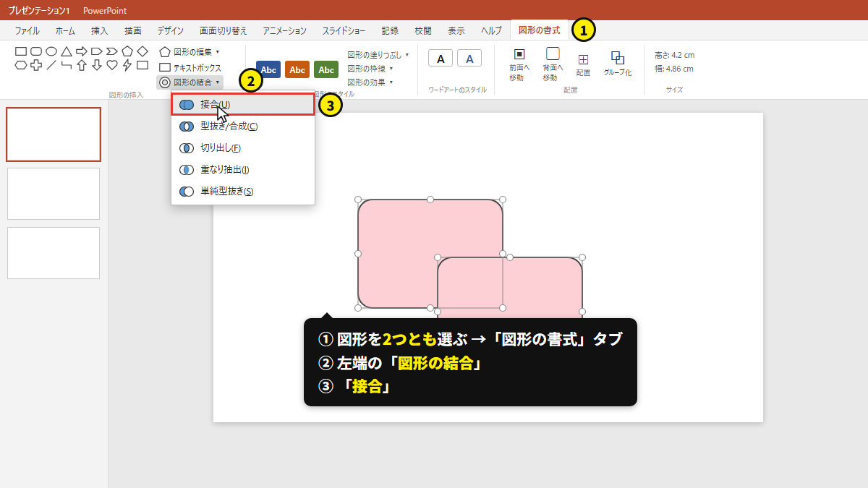868x488 pixels.
Task: Pick the up arrow shape
Action: 82,65
